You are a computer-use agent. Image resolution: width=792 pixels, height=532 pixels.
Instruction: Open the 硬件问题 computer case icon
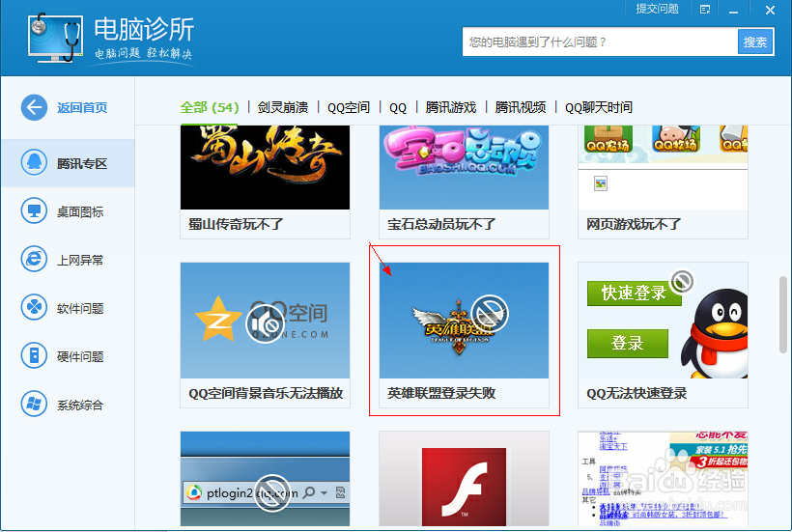click(34, 356)
